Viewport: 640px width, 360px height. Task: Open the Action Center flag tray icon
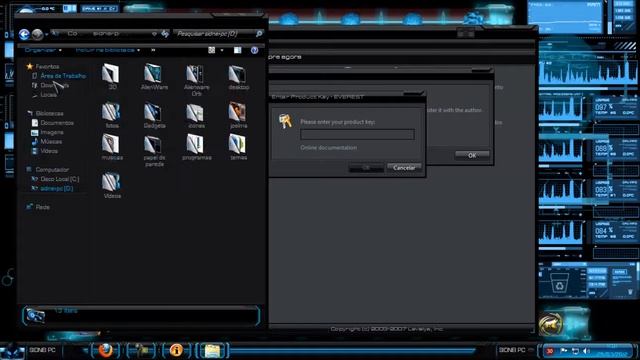(563, 351)
